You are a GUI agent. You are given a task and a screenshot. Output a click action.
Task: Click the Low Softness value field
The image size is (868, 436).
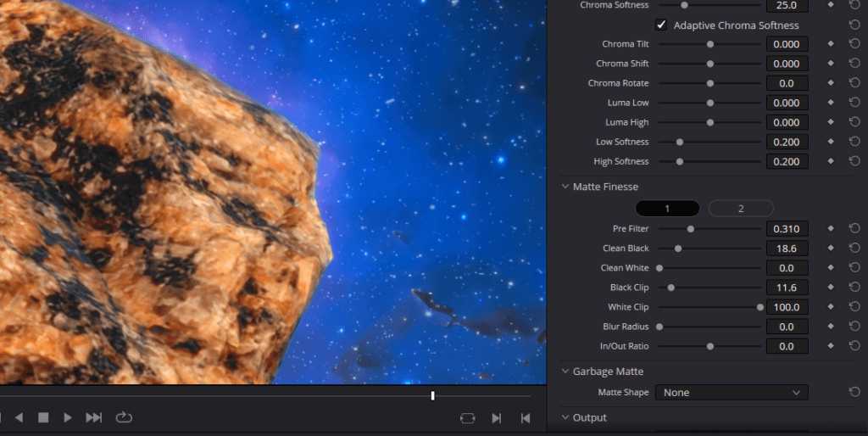coord(787,142)
